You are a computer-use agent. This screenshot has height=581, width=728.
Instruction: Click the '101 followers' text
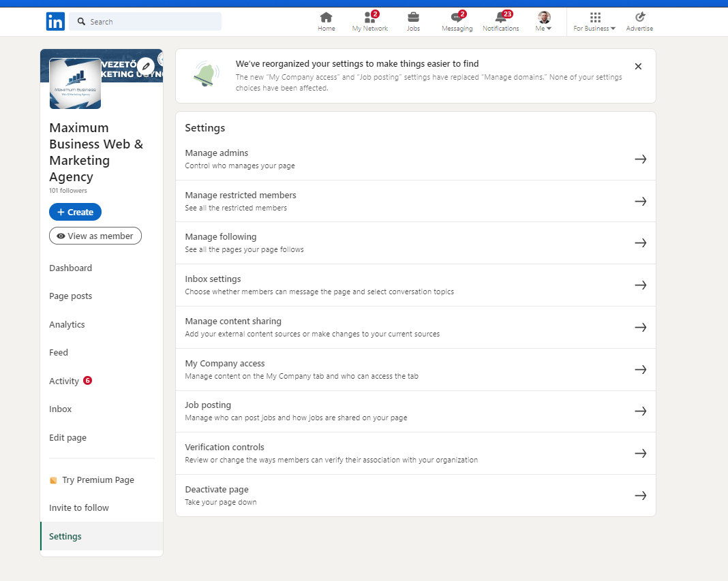click(67, 190)
